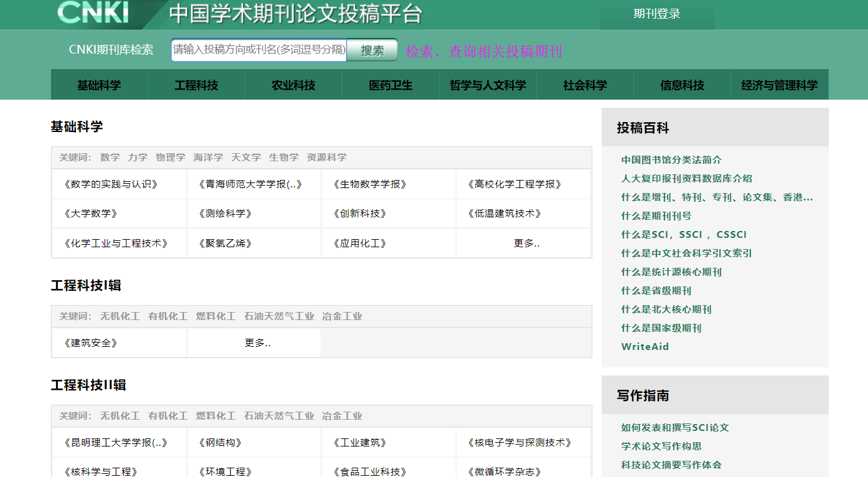The image size is (868, 477).
Task: Select keyword 数学 under 基础科学
Action: pos(110,158)
